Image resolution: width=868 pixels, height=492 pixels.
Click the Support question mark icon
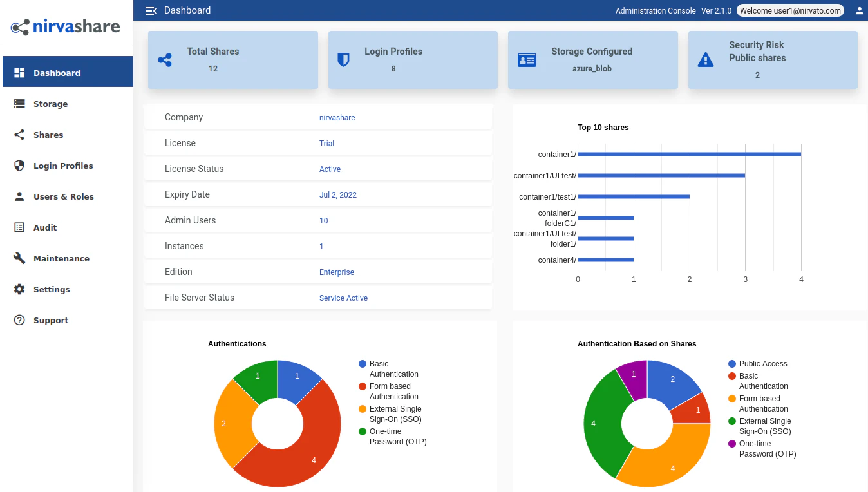pyautogui.click(x=20, y=320)
